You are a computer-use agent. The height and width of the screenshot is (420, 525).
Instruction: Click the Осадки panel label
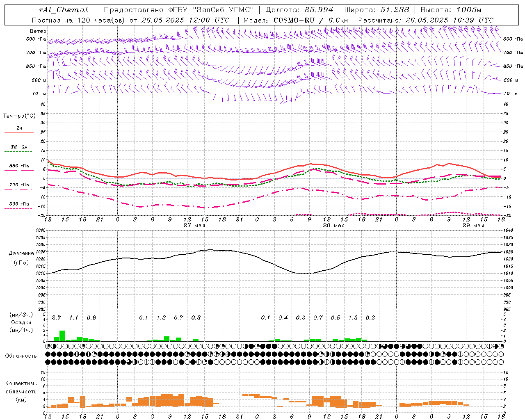[x=21, y=322]
